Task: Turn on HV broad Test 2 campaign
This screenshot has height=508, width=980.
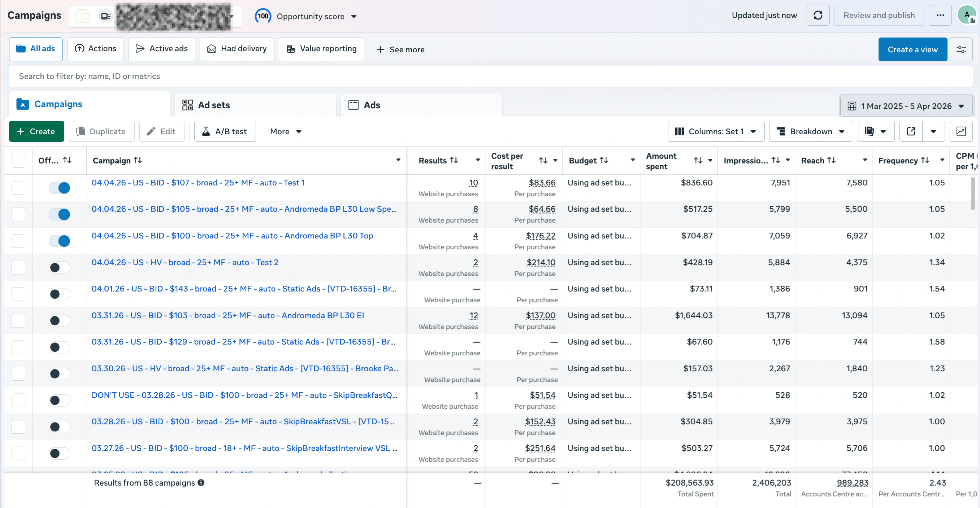Action: [59, 268]
